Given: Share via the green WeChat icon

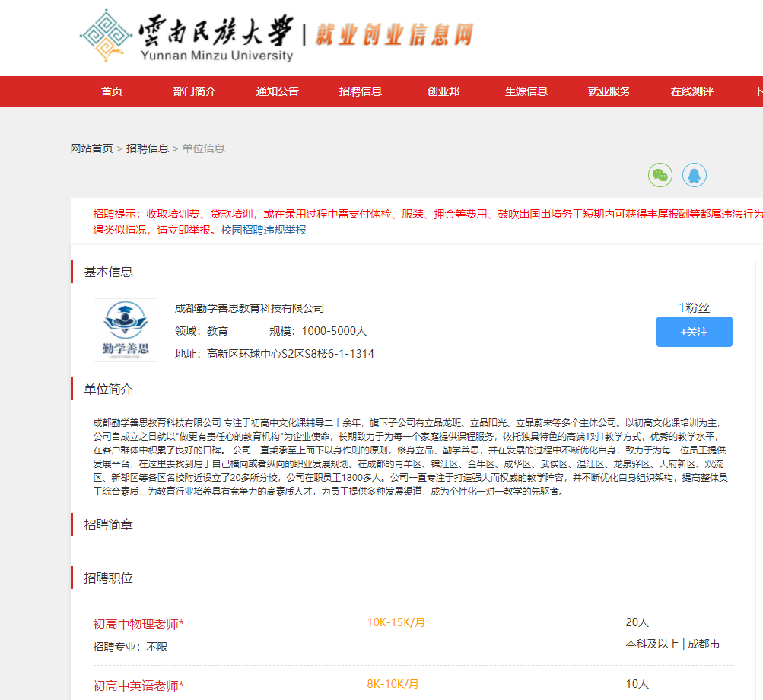Looking at the screenshot, I should [660, 175].
